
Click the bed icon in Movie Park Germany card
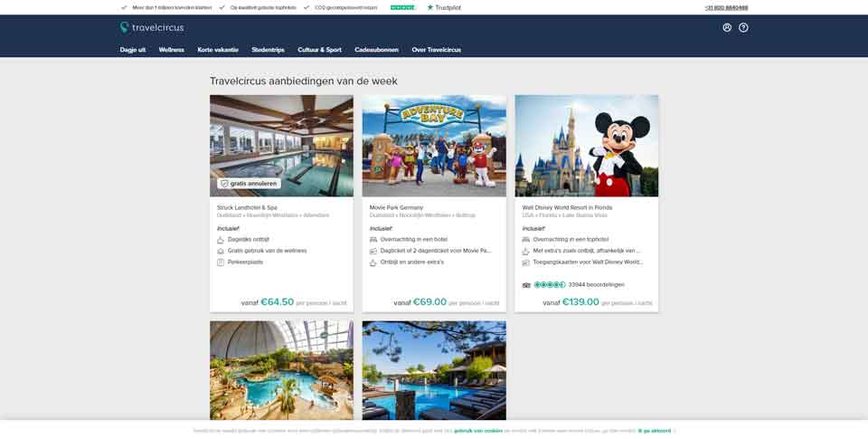coord(373,240)
